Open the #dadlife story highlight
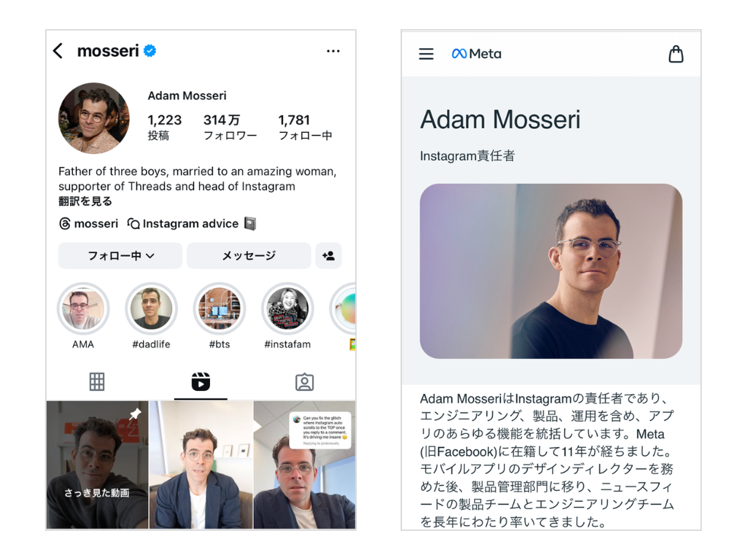The image size is (747, 560). [x=151, y=316]
